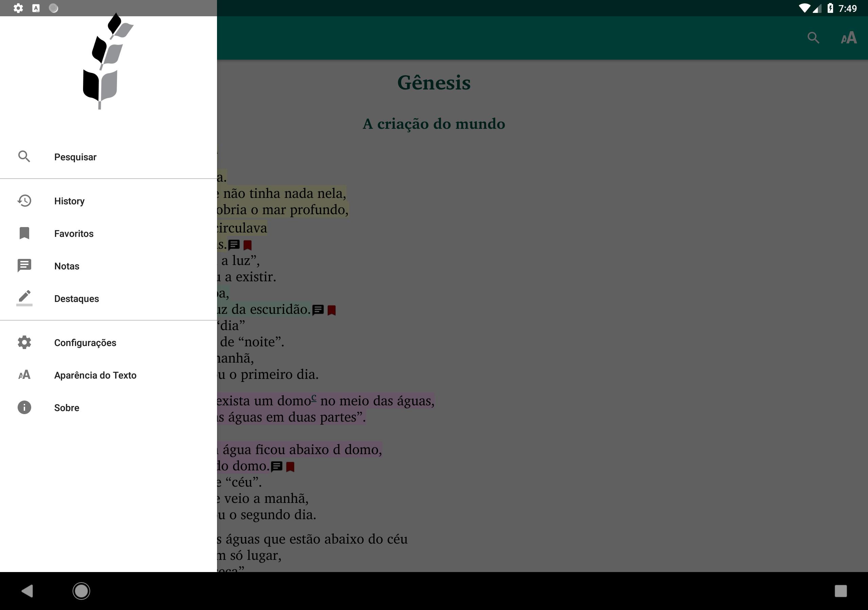Tap the Notas note icon in drawer
Screen dimensions: 868x610
click(x=24, y=266)
